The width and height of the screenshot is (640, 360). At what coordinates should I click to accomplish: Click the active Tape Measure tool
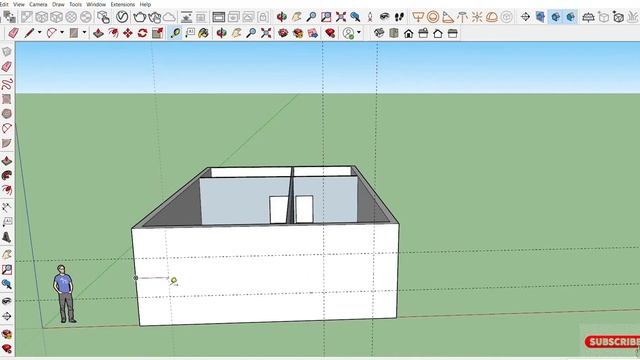coord(175,33)
